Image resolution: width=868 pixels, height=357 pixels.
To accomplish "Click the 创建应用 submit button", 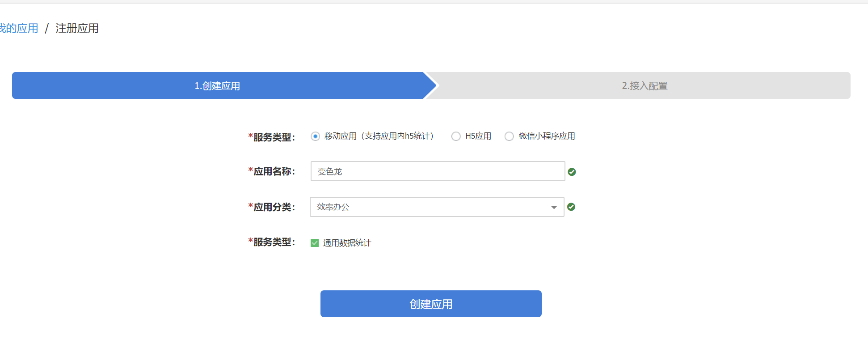I will (x=431, y=304).
